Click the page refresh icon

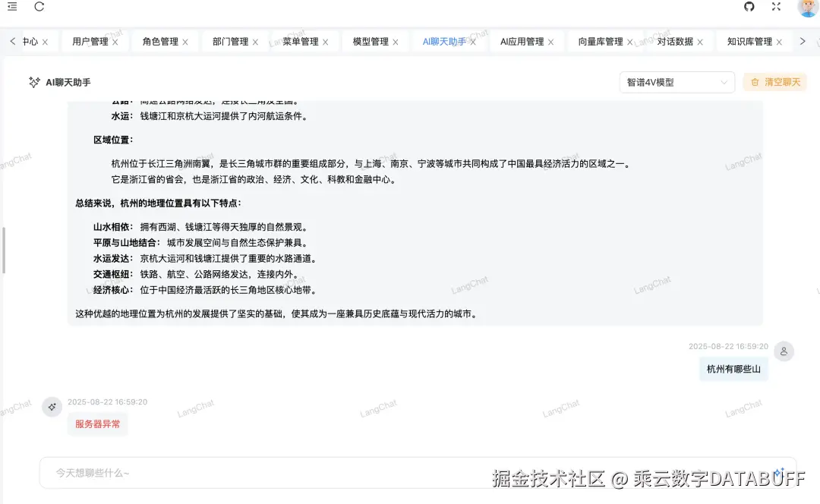pos(39,7)
